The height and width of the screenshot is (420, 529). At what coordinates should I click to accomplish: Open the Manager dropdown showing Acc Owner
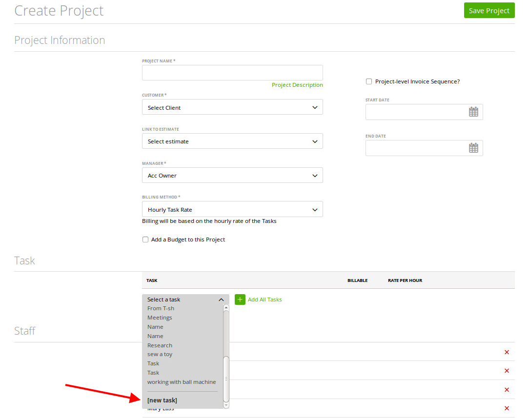coord(232,176)
